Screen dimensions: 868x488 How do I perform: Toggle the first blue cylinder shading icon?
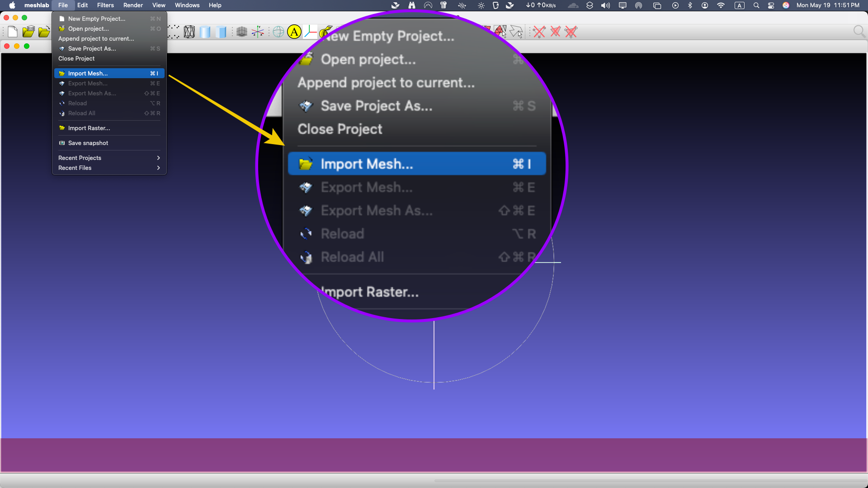pos(205,32)
